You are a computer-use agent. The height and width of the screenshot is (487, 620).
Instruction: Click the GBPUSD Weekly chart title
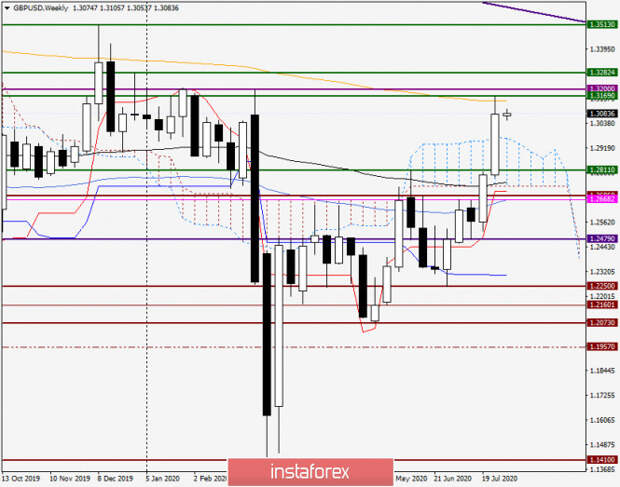pyautogui.click(x=41, y=8)
